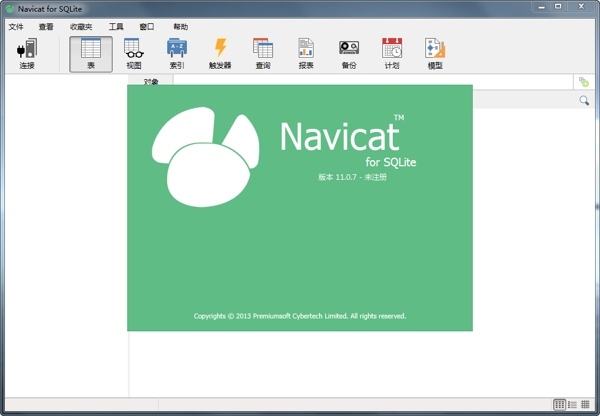The height and width of the screenshot is (416, 600).
Task: Click the magnifier search icon
Action: tap(584, 100)
